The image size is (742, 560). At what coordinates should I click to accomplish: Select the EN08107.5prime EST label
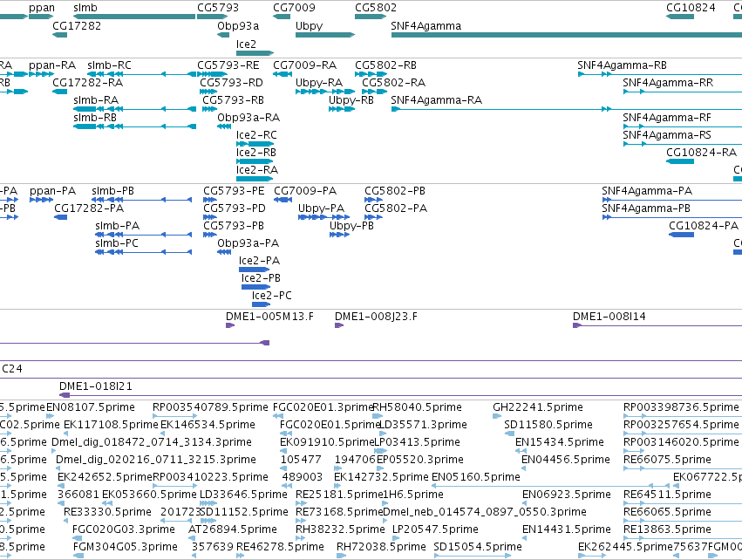(91, 407)
